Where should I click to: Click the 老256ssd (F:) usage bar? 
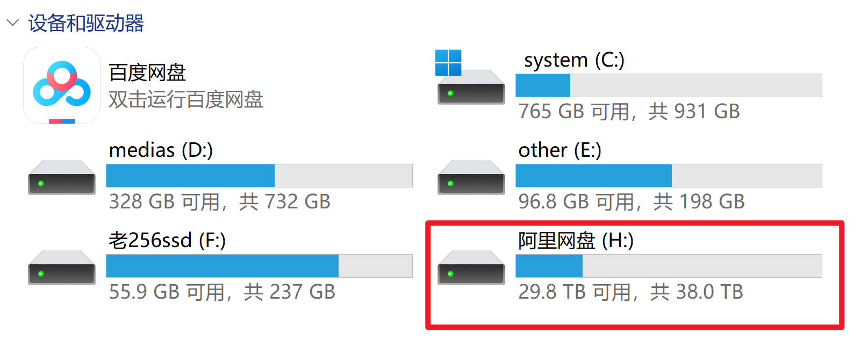point(259,266)
